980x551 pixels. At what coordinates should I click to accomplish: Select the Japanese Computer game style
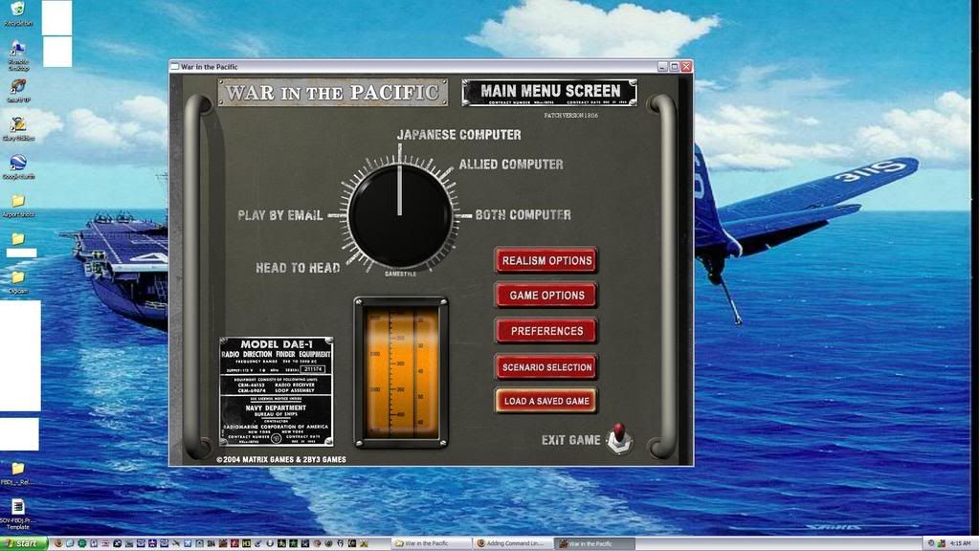click(x=458, y=135)
